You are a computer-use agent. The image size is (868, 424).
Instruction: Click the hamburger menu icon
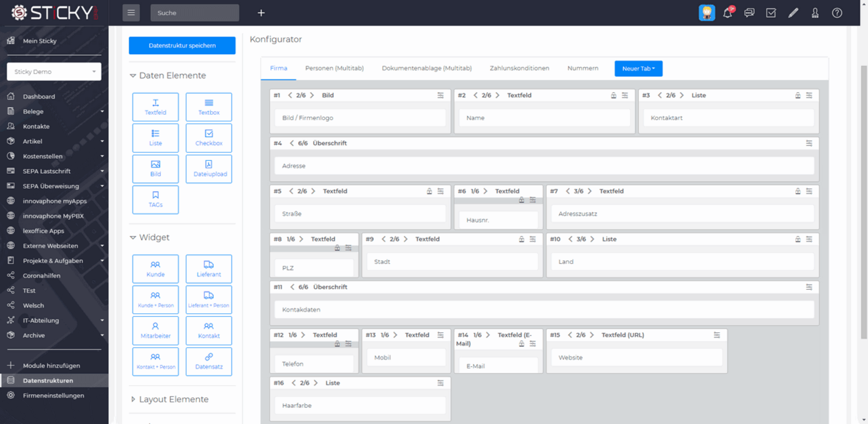131,13
